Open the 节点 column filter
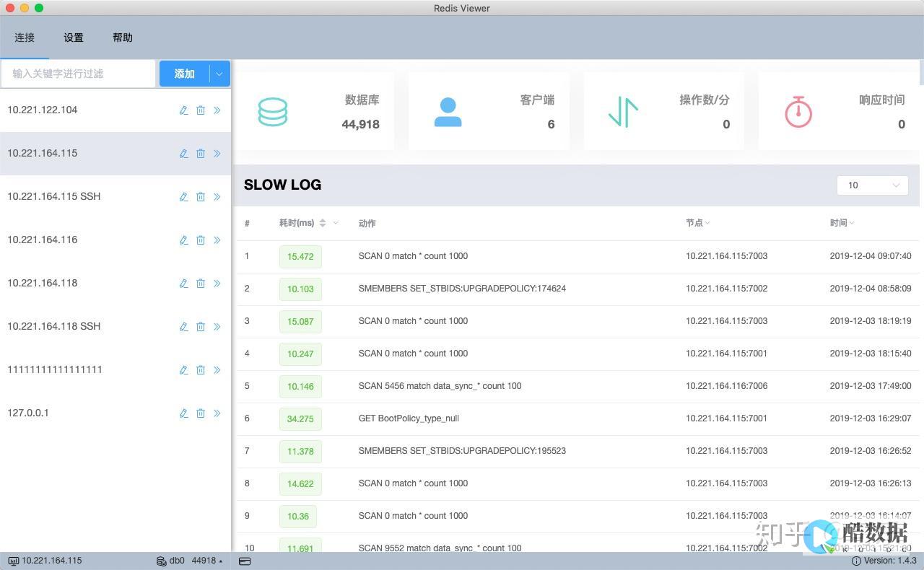924x570 pixels. pos(707,223)
